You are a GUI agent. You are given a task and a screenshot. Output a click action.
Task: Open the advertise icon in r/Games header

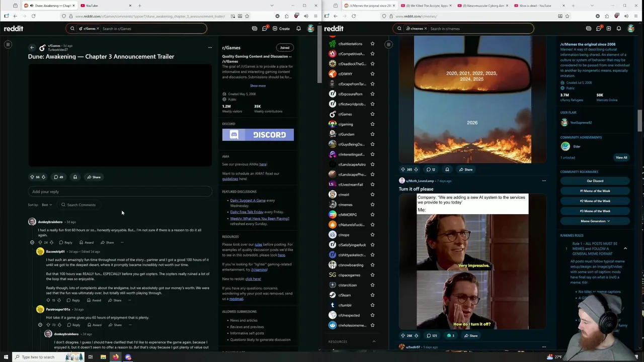[255, 29]
